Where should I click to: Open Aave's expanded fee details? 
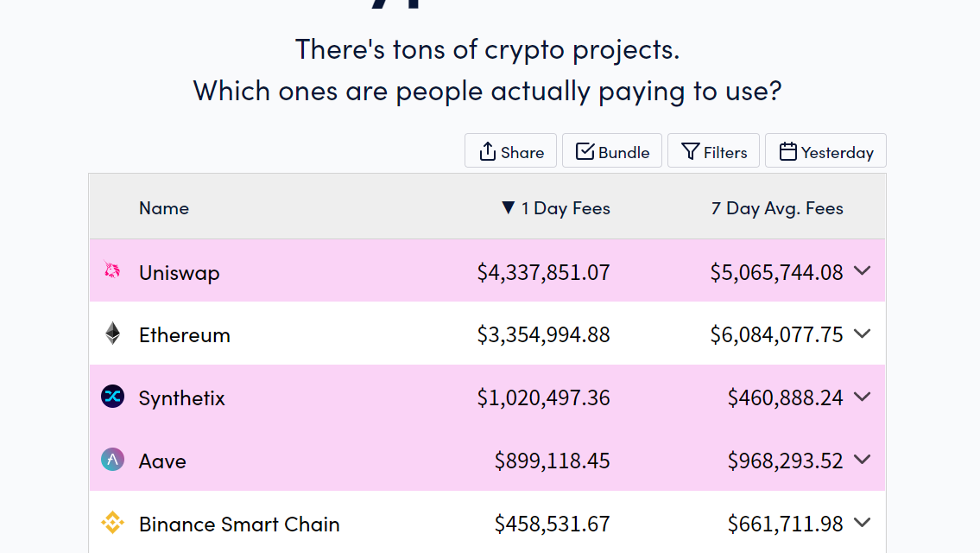coord(863,460)
